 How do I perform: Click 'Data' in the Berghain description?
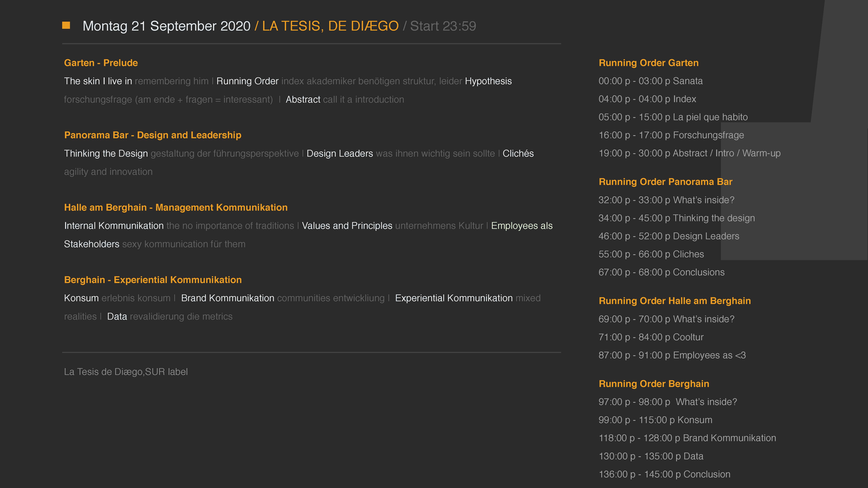point(117,317)
